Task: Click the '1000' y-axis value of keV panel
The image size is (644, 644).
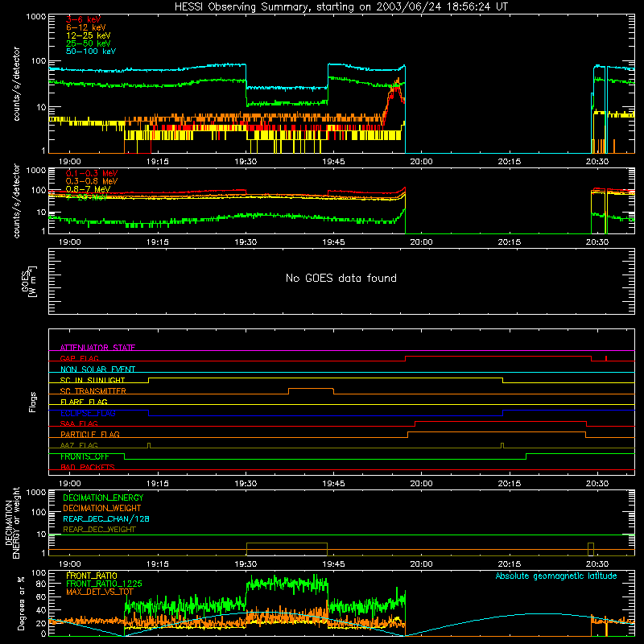Action: pyautogui.click(x=36, y=17)
